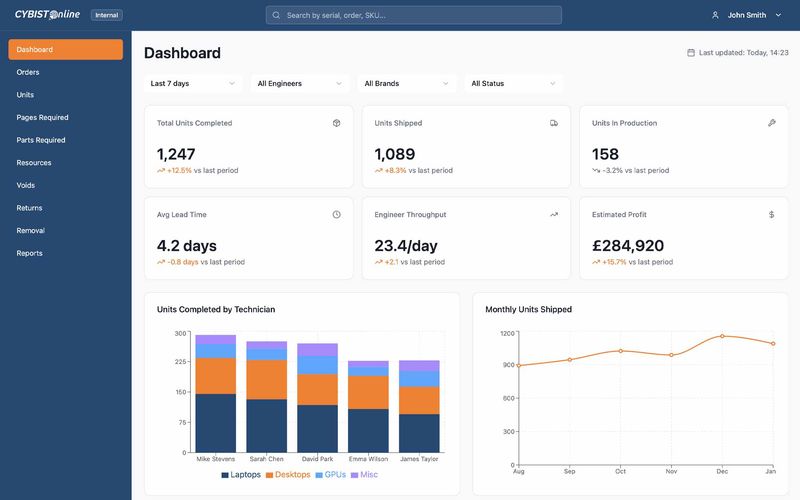Viewport: 800px width, 500px height.
Task: Click the trend arrow beside +2.1
Action: coord(379,262)
